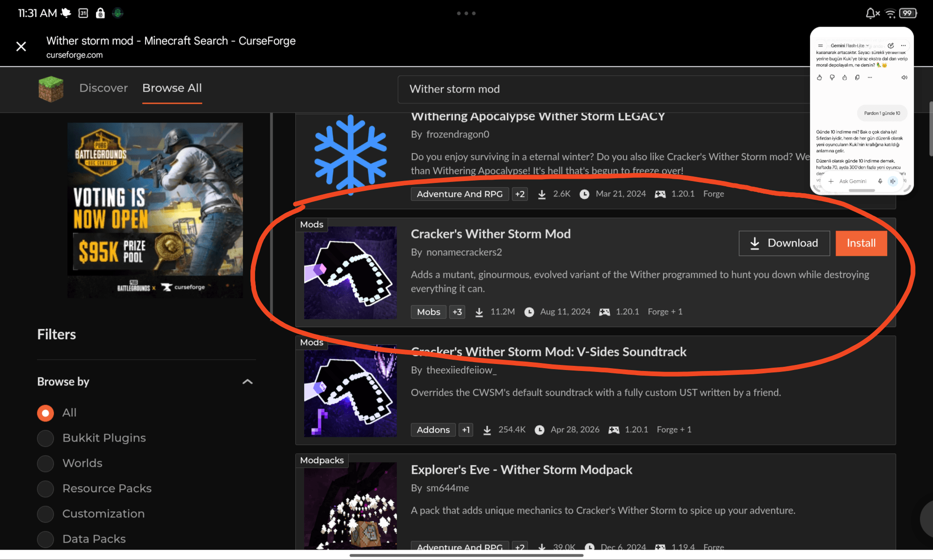
Task: Download Cracker's Wither Storm Mod
Action: pos(784,243)
